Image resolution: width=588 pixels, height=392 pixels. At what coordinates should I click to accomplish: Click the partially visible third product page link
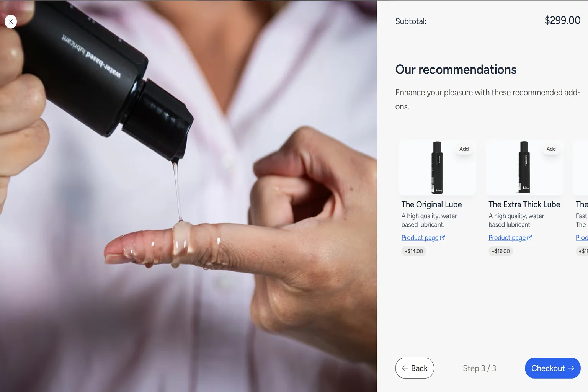tap(582, 238)
